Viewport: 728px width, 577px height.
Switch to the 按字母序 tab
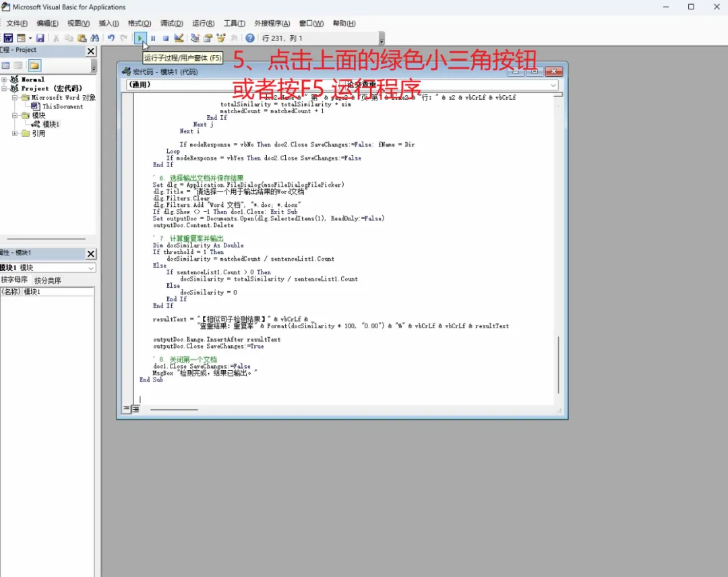click(14, 280)
